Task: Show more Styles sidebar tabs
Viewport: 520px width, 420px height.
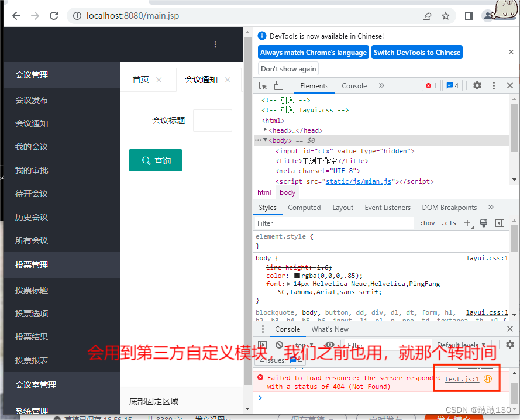Action: [x=491, y=207]
